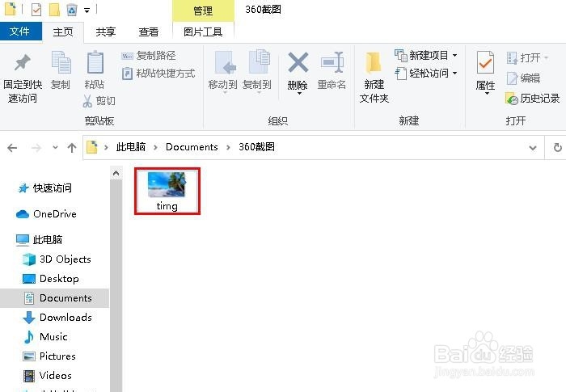Open Videos in the navigation pane

tap(47, 376)
